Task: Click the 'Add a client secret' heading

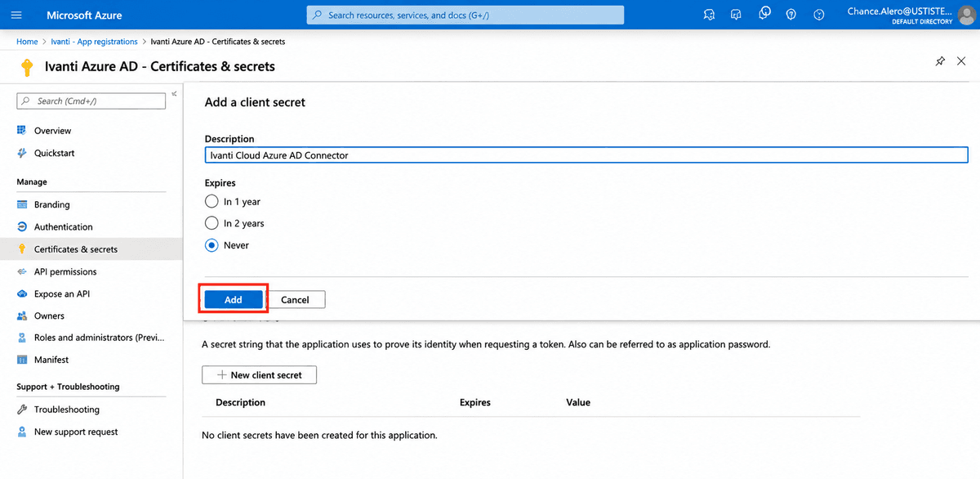Action: pos(255,102)
